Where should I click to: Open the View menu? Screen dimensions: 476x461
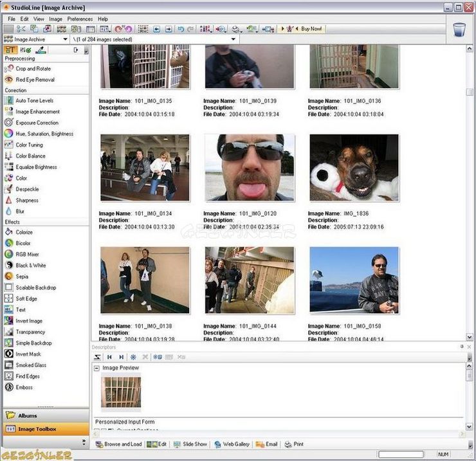click(39, 19)
